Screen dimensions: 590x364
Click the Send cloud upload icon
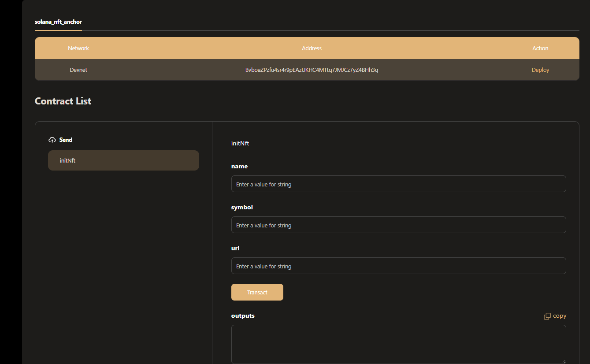coord(52,140)
